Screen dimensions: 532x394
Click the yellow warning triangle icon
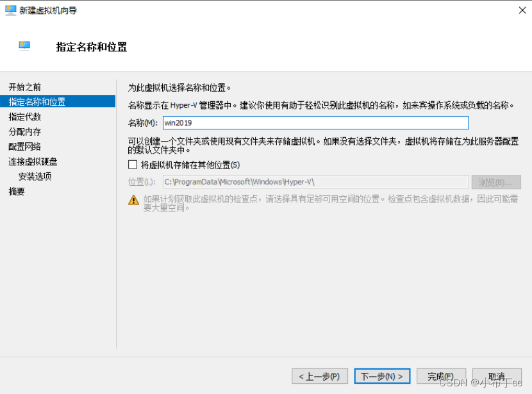click(133, 200)
